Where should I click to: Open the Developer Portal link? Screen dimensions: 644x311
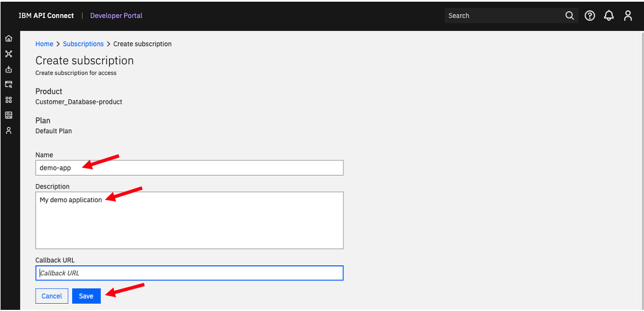click(116, 16)
